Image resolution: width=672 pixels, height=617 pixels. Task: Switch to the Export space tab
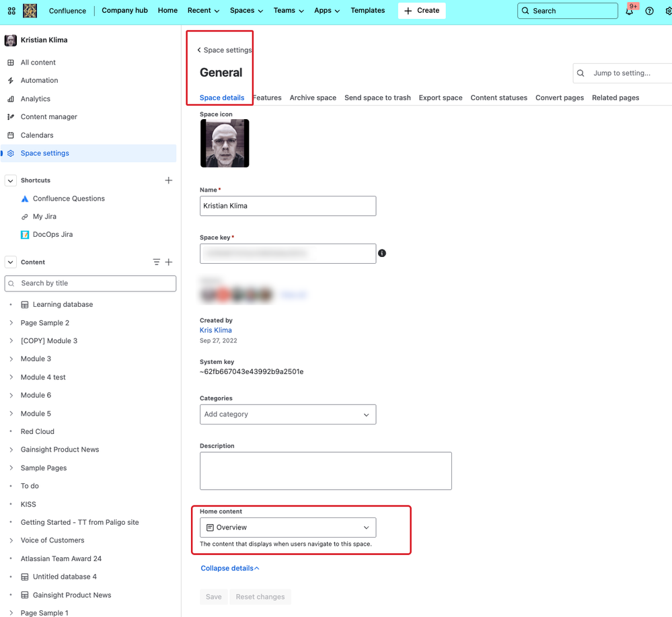click(441, 98)
